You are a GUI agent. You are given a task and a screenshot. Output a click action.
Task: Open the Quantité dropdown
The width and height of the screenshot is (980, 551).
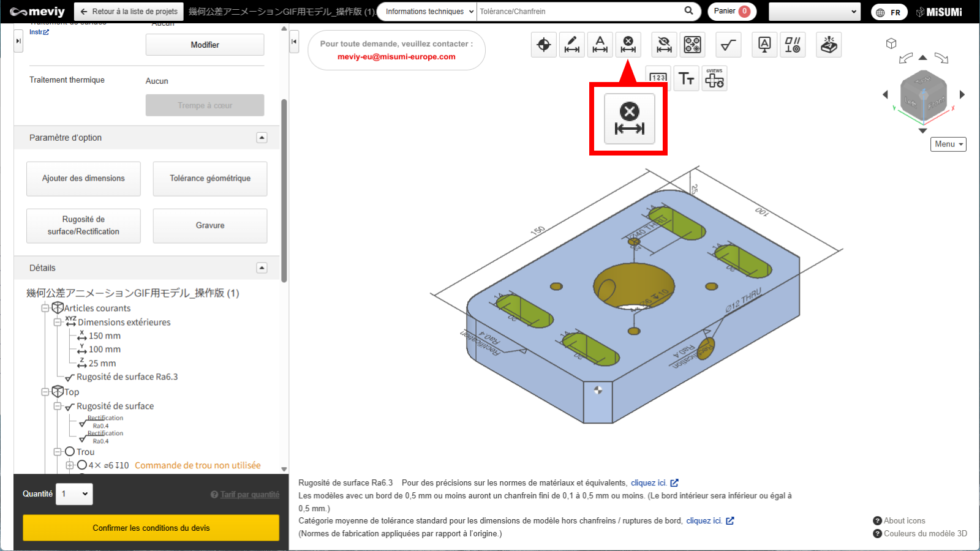tap(74, 494)
